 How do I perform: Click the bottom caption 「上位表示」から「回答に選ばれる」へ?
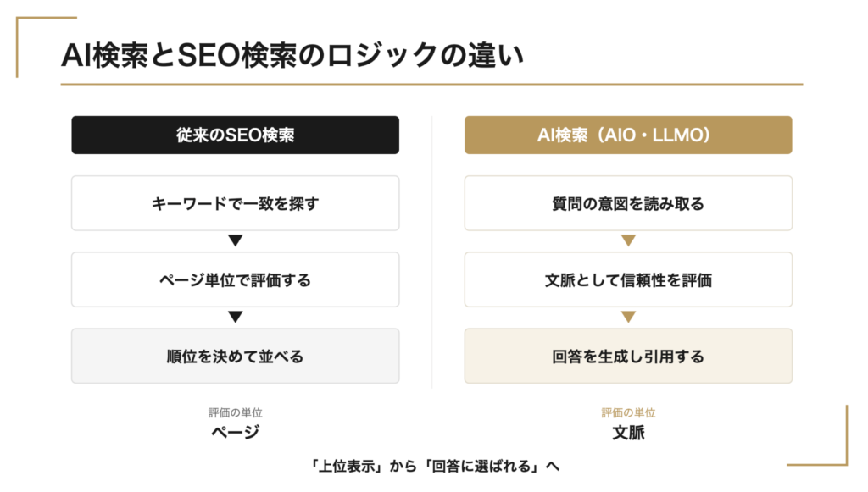pyautogui.click(x=434, y=466)
